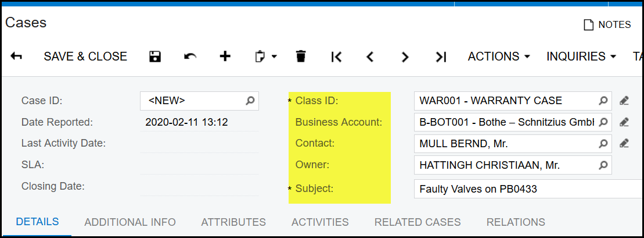Click the back arrow icon
Image resolution: width=644 pixels, height=238 pixels.
(x=16, y=56)
